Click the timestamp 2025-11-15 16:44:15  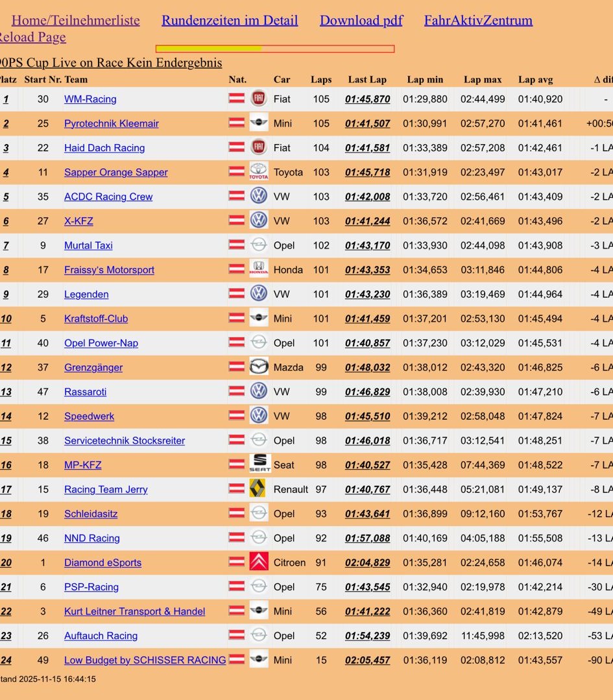click(x=57, y=679)
